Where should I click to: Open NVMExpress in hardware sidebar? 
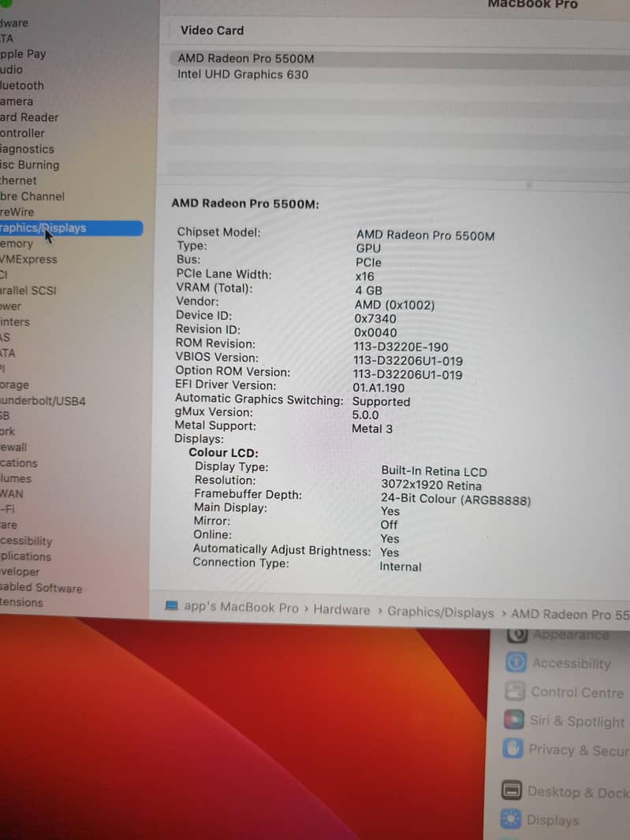tap(29, 259)
